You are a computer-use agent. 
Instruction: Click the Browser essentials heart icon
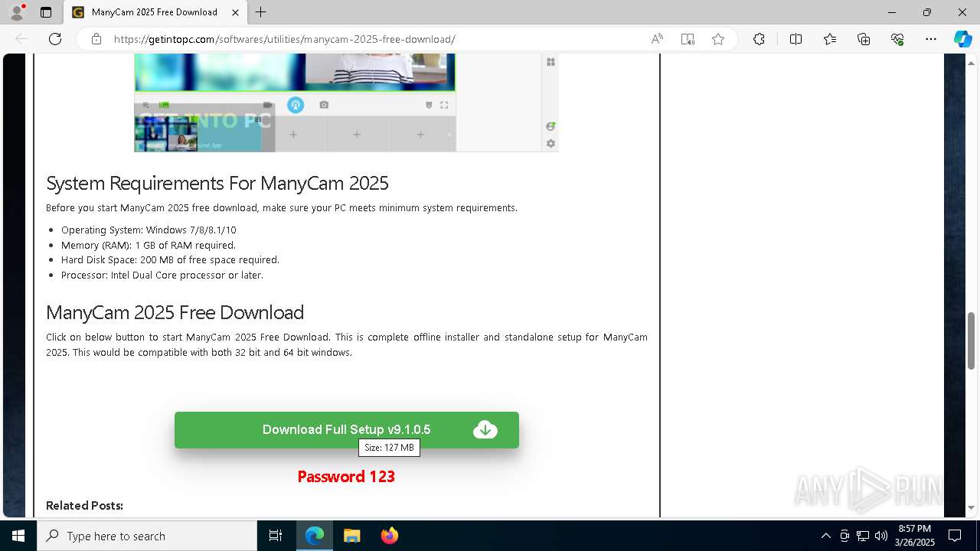pos(897,39)
